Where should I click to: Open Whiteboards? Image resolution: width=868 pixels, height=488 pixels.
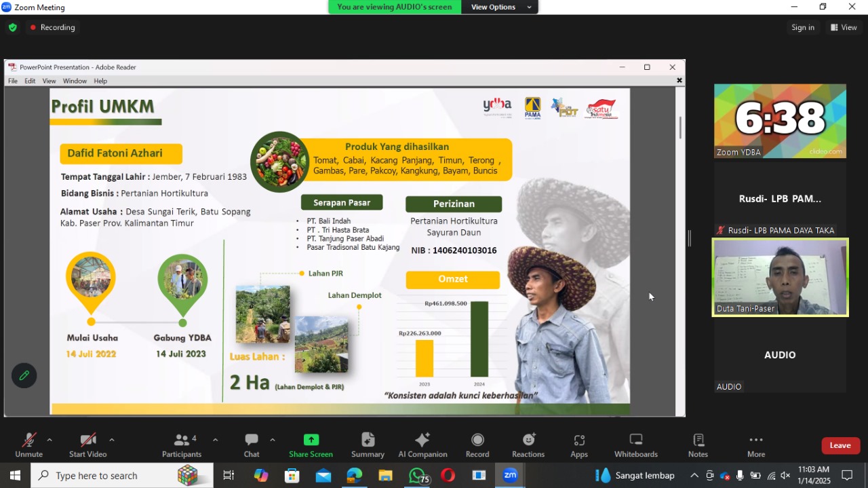click(635, 440)
